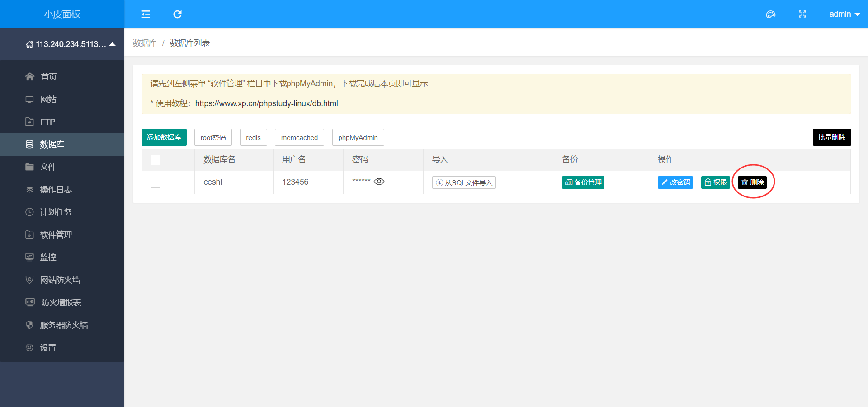
Task: Click the 数据库 database icon in the sidebar
Action: coord(30,144)
